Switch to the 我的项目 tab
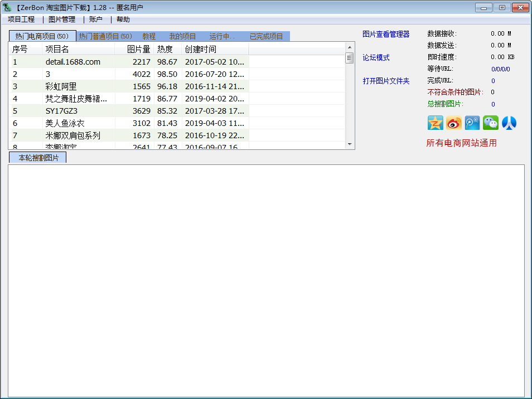Image resolution: width=532 pixels, height=399 pixels. pyautogui.click(x=182, y=36)
